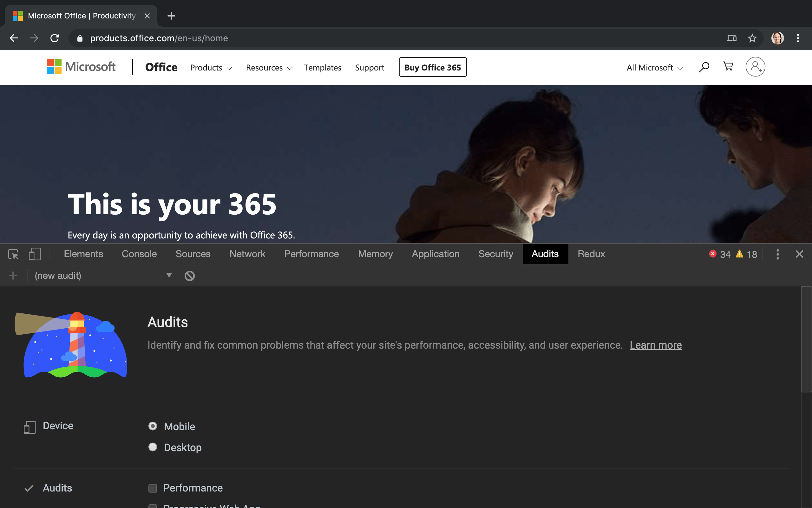
Task: Open the Templates link
Action: click(323, 68)
